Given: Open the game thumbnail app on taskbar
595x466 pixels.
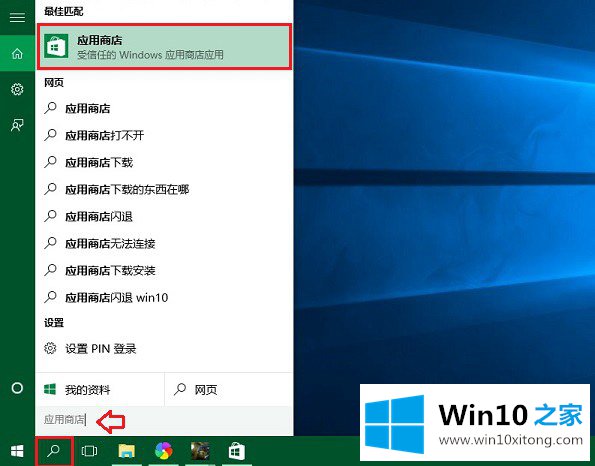Looking at the screenshot, I should click(200, 451).
